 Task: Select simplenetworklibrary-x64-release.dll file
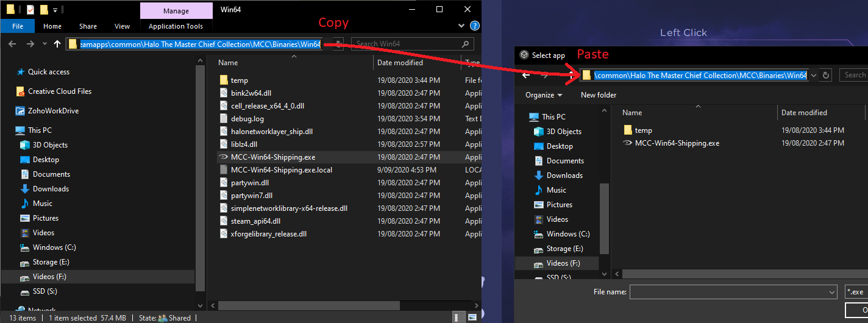(x=288, y=208)
